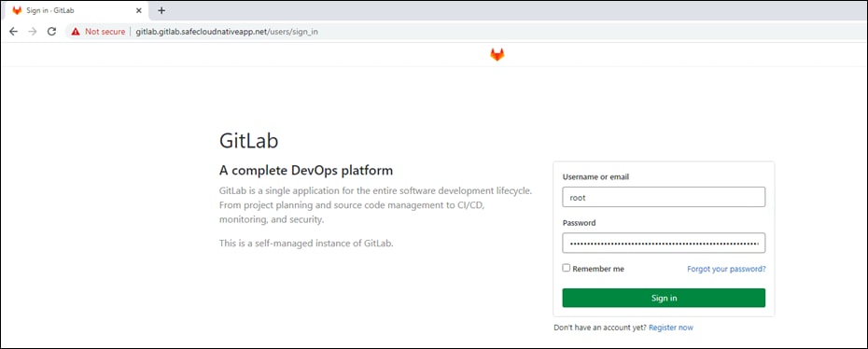Click 'This is a self-managed instance' text
This screenshot has width=868, height=349.
(306, 243)
